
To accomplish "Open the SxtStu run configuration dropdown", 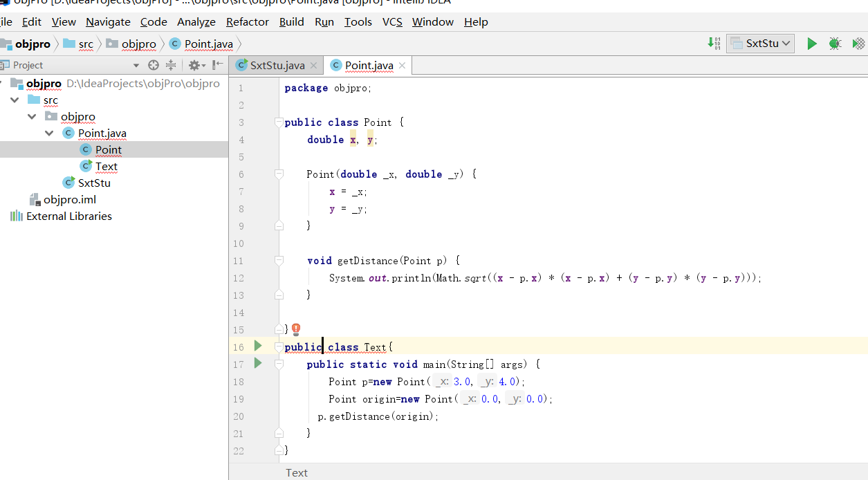I will (x=760, y=44).
